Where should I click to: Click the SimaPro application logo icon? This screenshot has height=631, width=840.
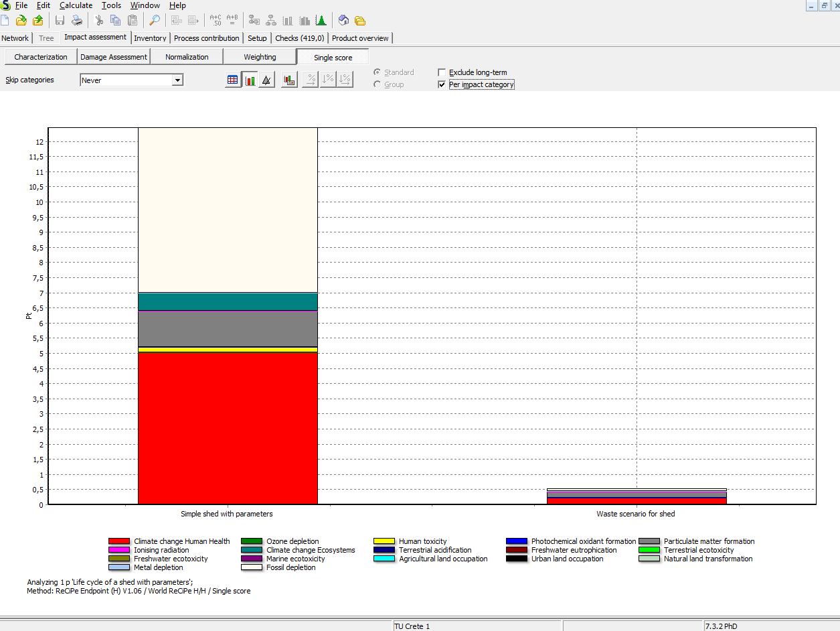click(x=5, y=5)
